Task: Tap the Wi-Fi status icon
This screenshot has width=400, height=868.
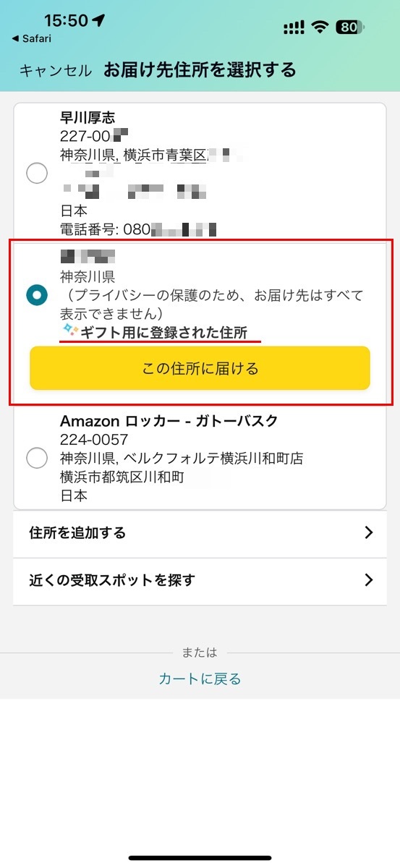Action: (x=320, y=27)
